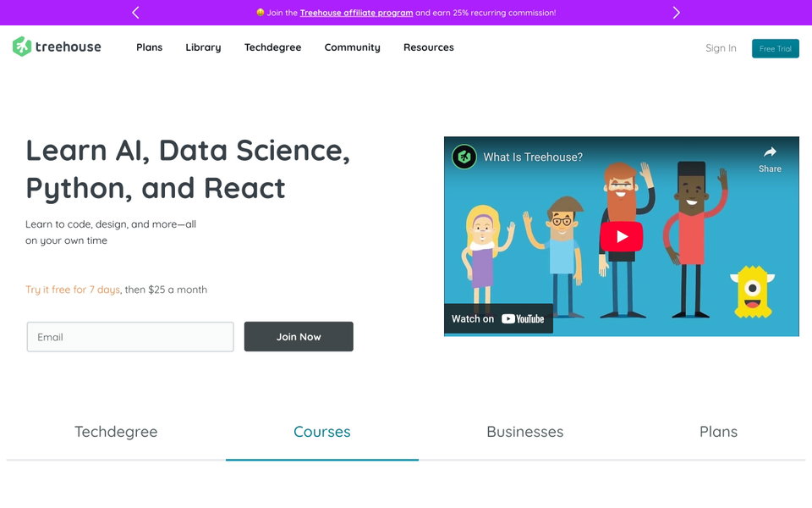Focus the Email input field
This screenshot has width=812, height=508.
[130, 337]
